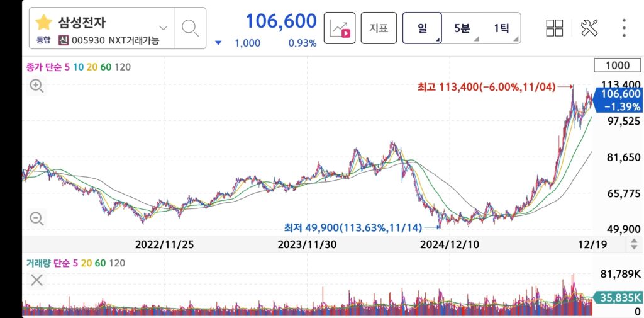Click the 1000 candle count input field
The height and width of the screenshot is (318, 644).
pos(617,65)
